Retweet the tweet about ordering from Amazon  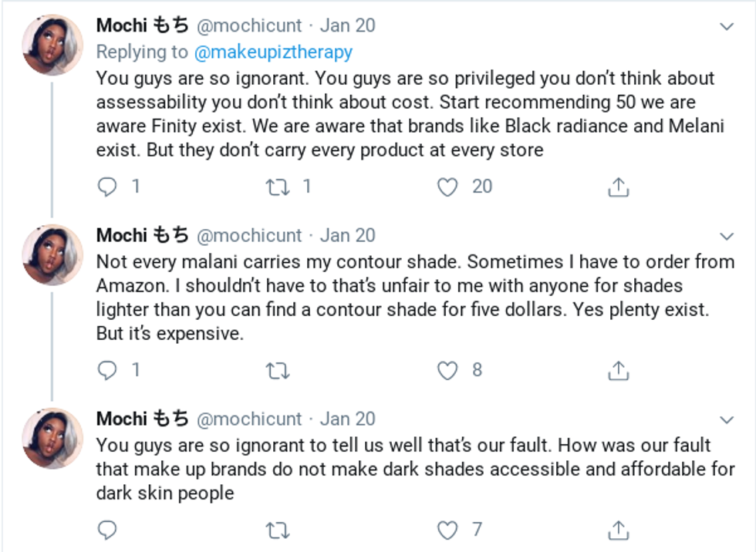(277, 371)
